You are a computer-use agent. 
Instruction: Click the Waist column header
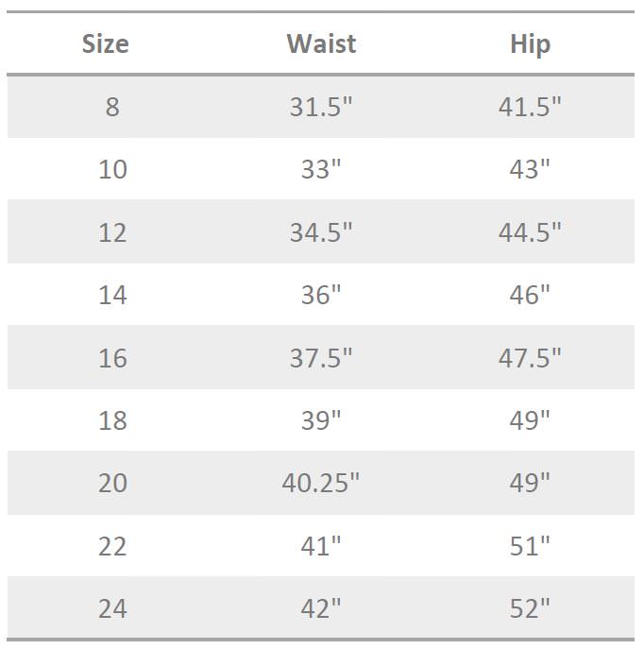[x=321, y=43]
